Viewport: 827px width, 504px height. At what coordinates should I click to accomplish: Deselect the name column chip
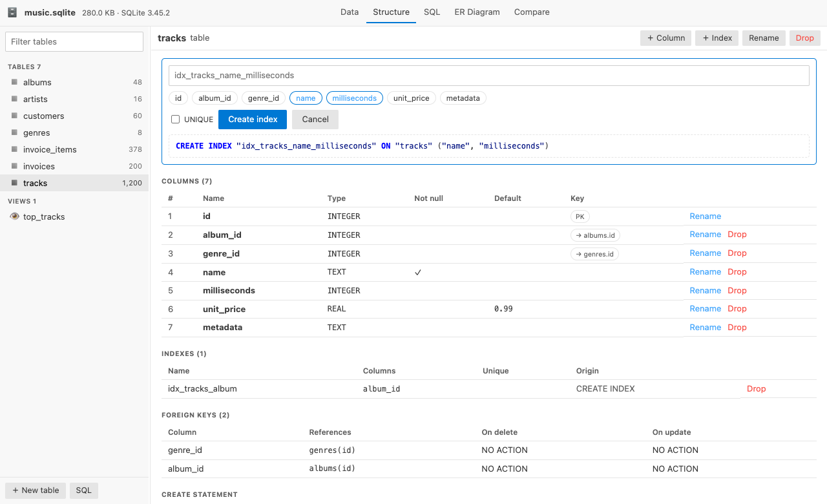tap(306, 98)
